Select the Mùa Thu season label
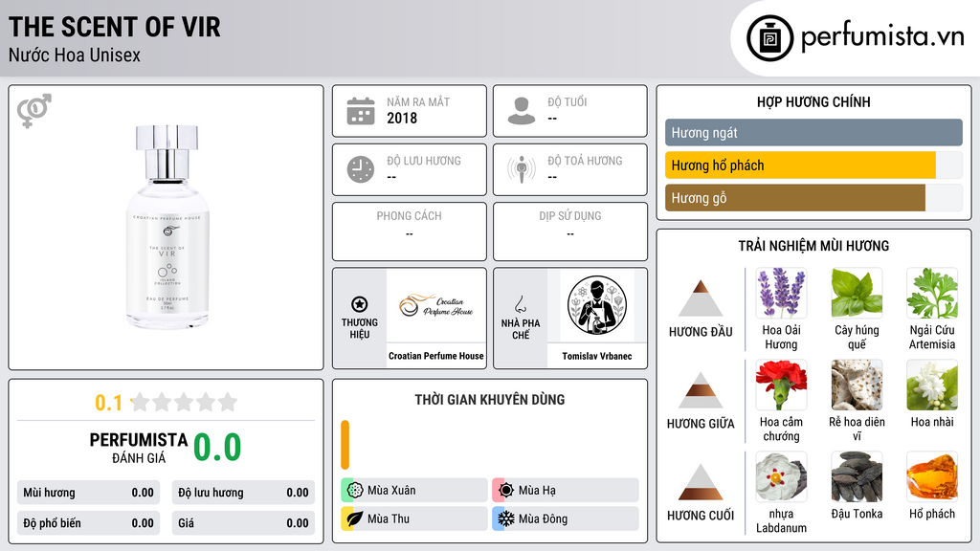Viewport: 980px width, 551px height. click(389, 518)
